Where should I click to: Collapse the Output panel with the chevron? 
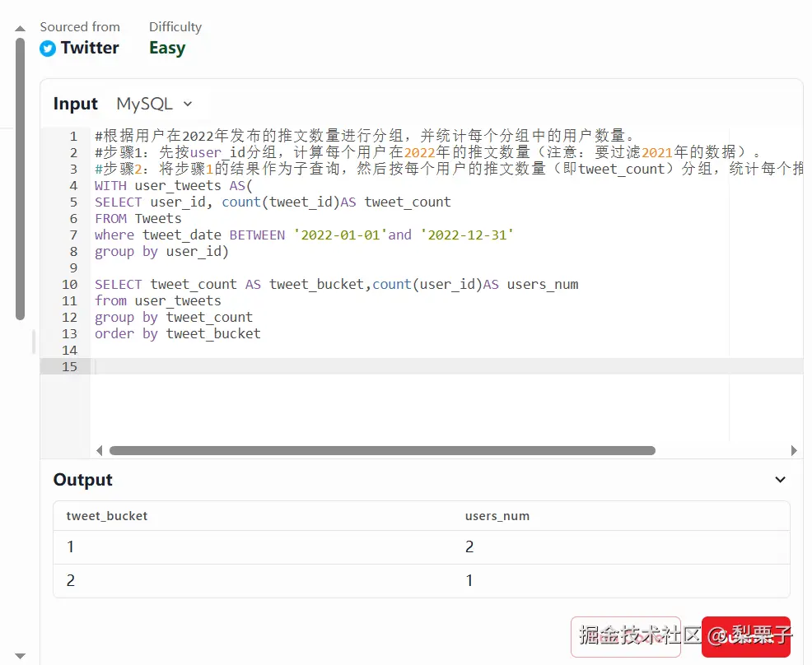[780, 480]
